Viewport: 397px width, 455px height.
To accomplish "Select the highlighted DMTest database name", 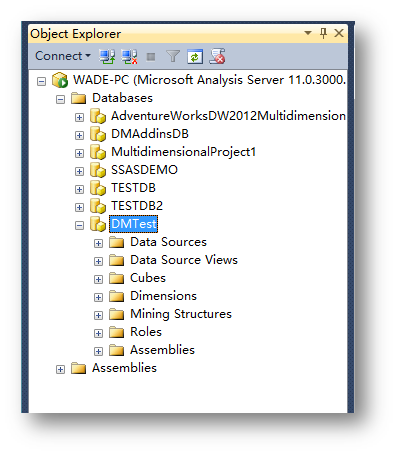I will 134,224.
